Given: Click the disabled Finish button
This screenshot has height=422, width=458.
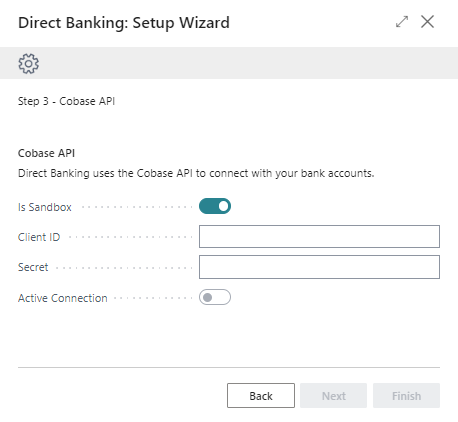Looking at the screenshot, I should [406, 396].
